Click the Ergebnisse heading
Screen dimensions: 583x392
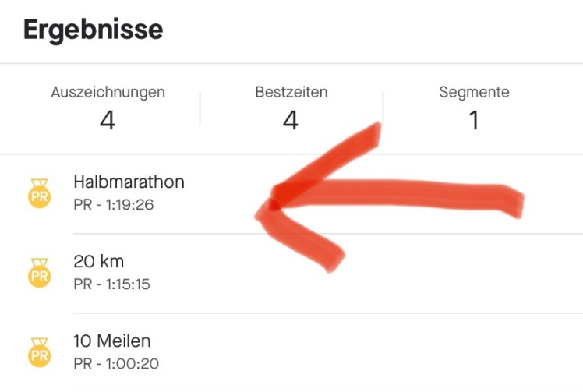coord(93,30)
